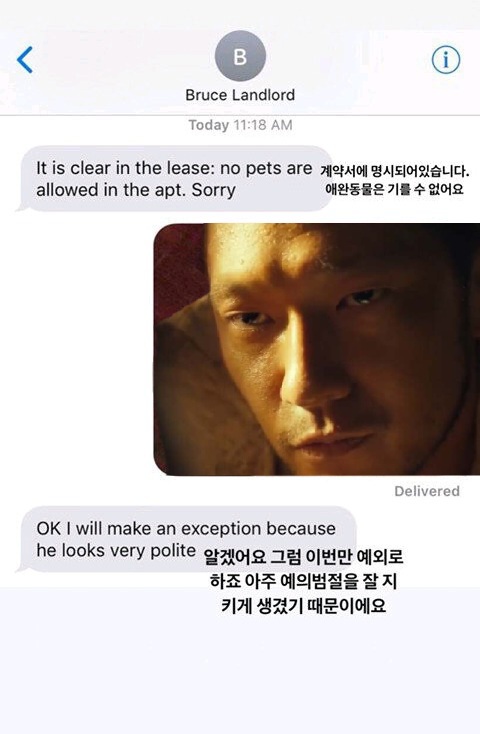480x734 pixels.
Task: Tap the Delivered status label
Action: (427, 491)
